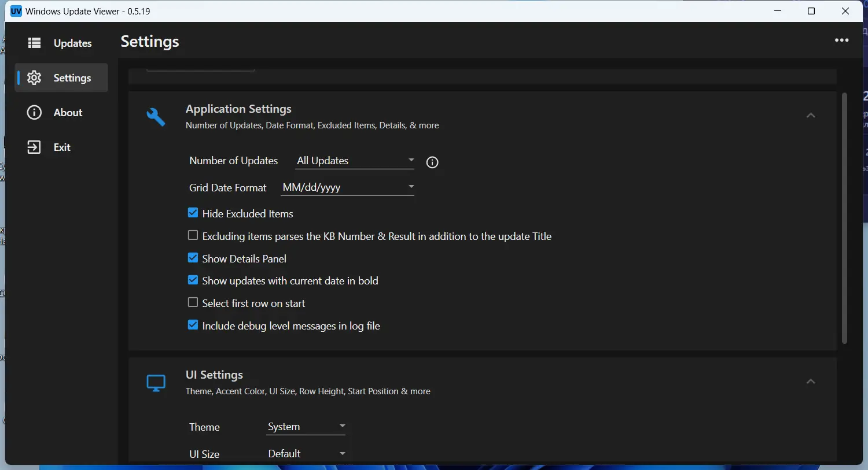Close the Windows Update Viewer window
The width and height of the screenshot is (868, 470).
(845, 11)
